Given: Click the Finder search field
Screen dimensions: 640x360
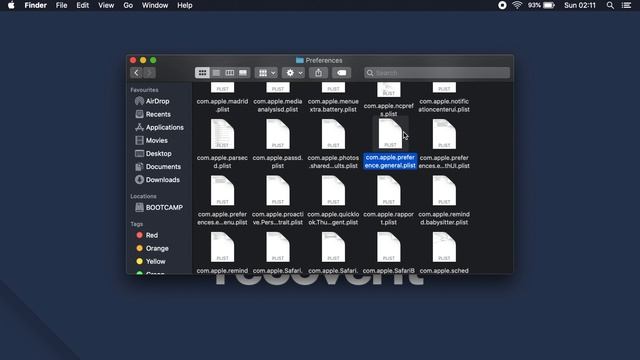Looking at the screenshot, I should point(437,73).
